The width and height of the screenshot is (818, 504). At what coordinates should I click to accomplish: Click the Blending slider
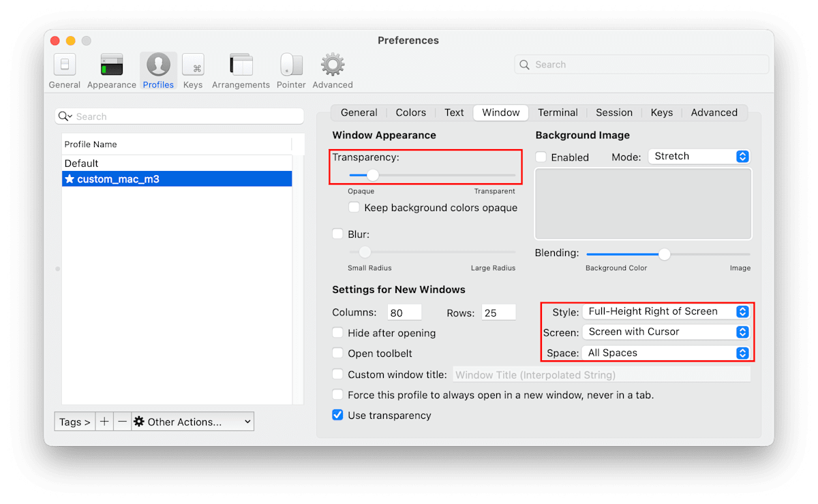coord(668,254)
